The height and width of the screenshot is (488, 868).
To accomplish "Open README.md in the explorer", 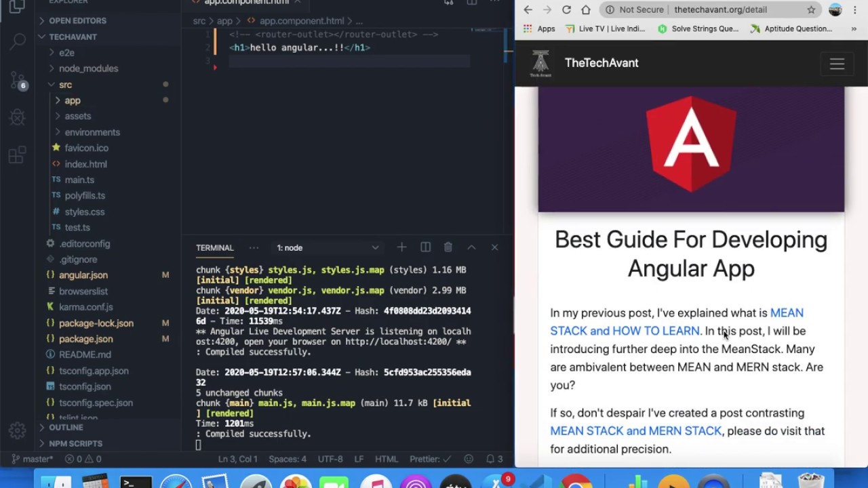I will [x=85, y=354].
